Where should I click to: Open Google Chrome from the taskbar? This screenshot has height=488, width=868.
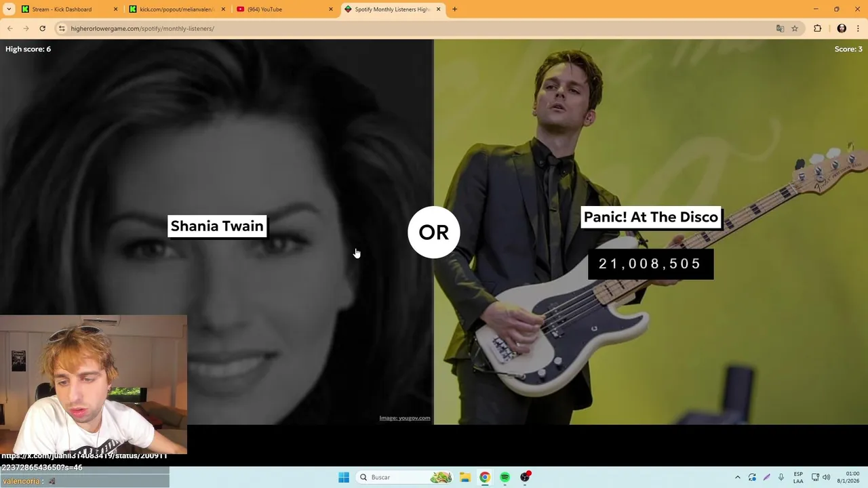coord(485,477)
